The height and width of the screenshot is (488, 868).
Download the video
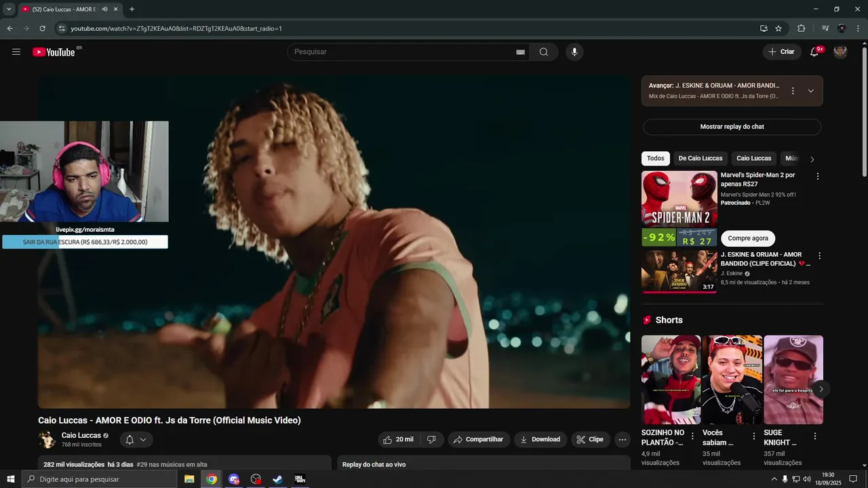click(x=540, y=439)
